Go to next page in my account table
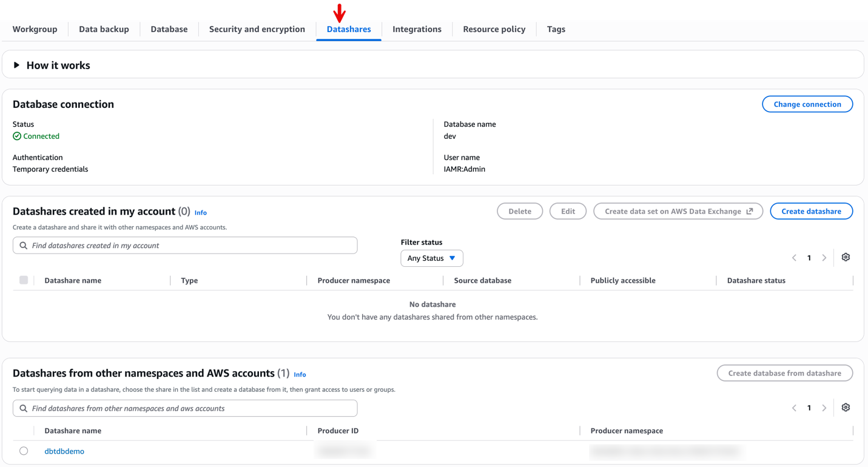The height and width of the screenshot is (467, 868). click(824, 258)
